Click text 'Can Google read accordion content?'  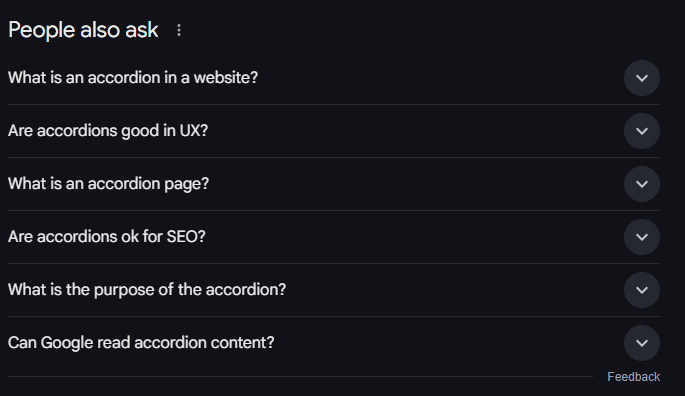pyautogui.click(x=141, y=343)
